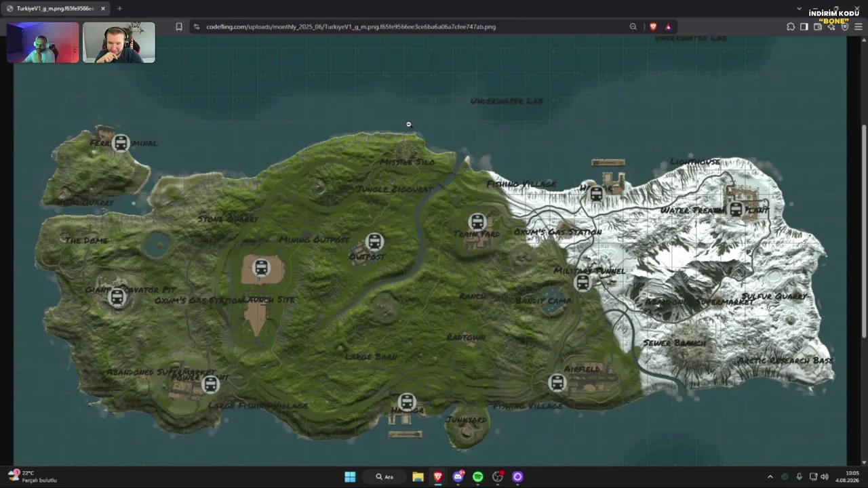The width and height of the screenshot is (868, 488).
Task: Click the Brave browser taskbar icon
Action: [x=438, y=476]
